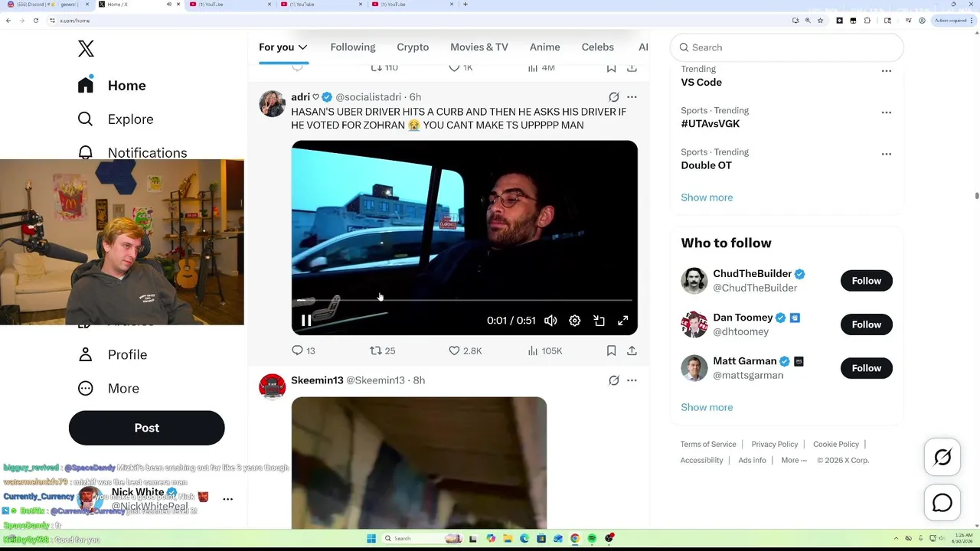Open Explore in the sidebar

point(116,119)
